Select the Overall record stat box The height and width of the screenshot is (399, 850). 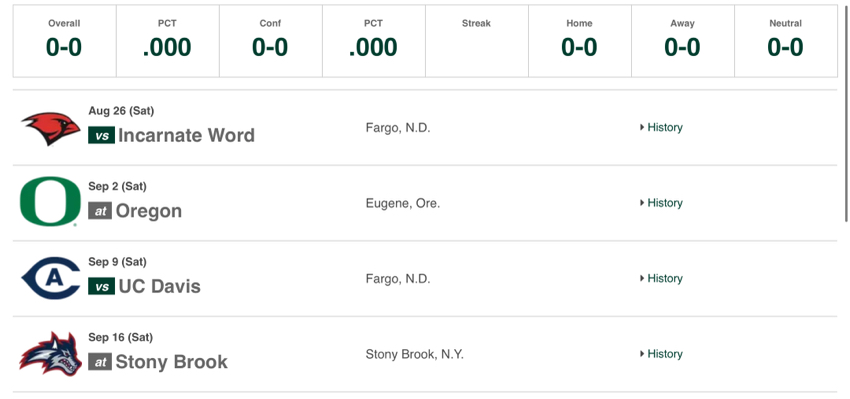(65, 41)
